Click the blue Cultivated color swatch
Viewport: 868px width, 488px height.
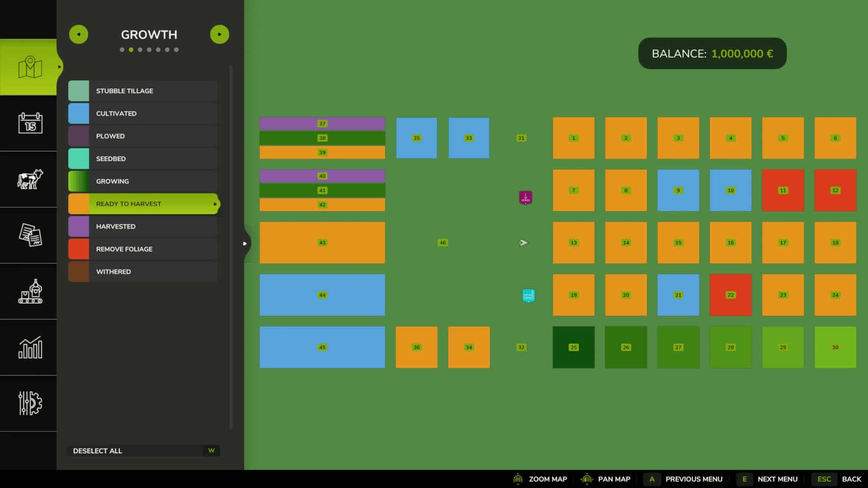[x=79, y=113]
